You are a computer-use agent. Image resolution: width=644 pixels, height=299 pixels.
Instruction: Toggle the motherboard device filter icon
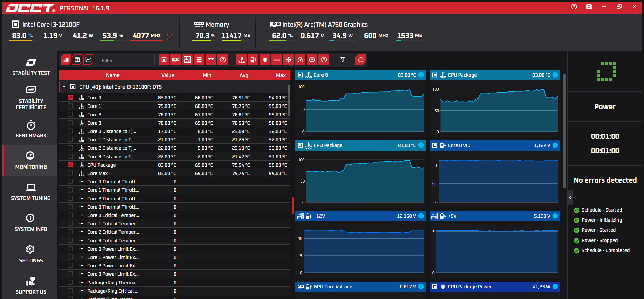[188, 60]
